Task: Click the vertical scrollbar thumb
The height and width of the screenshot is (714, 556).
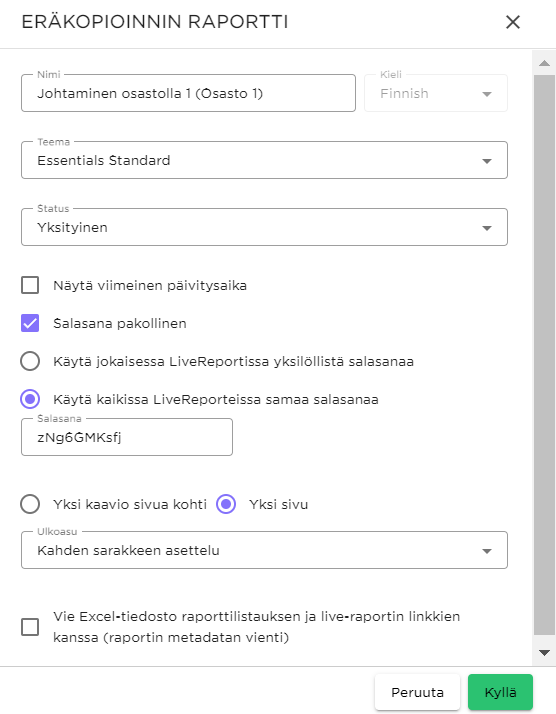Action: pos(544,355)
